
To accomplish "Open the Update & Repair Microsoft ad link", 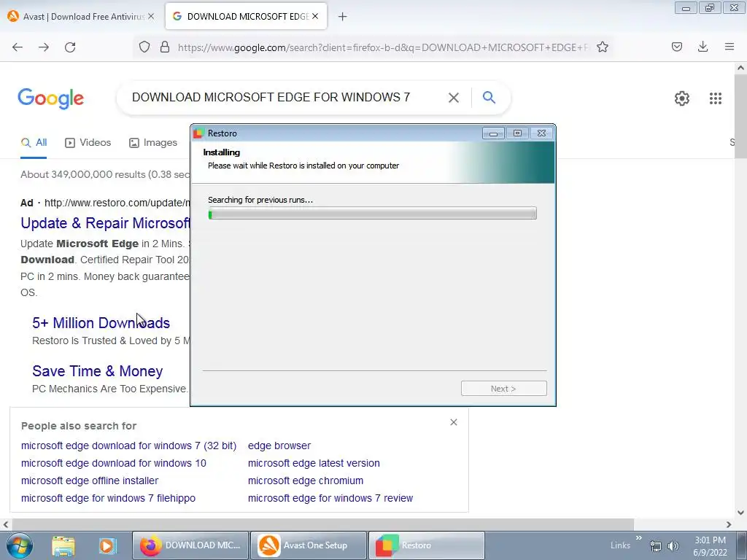I will [x=105, y=223].
